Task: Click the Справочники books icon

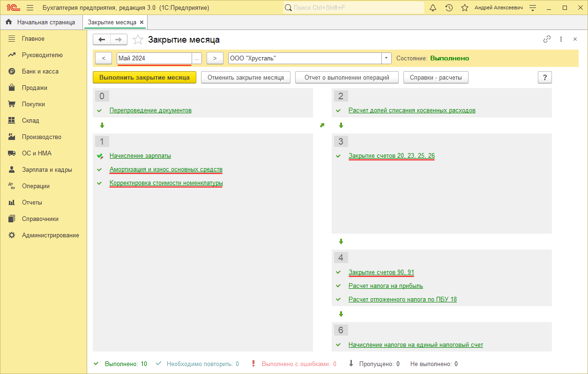Action: click(12, 219)
